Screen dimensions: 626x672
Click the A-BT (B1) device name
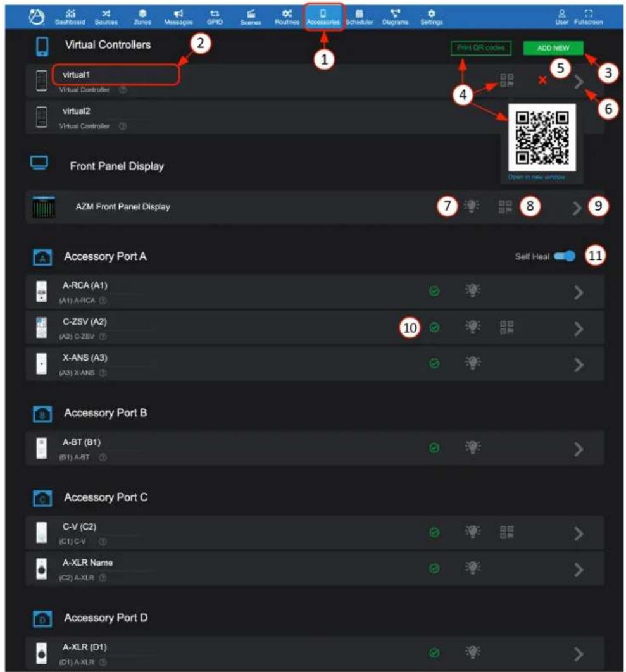(x=82, y=442)
